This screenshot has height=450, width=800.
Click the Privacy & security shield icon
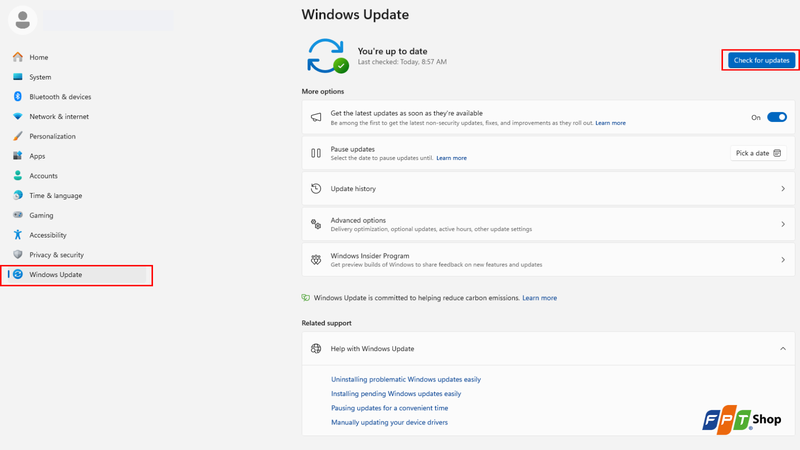18,254
